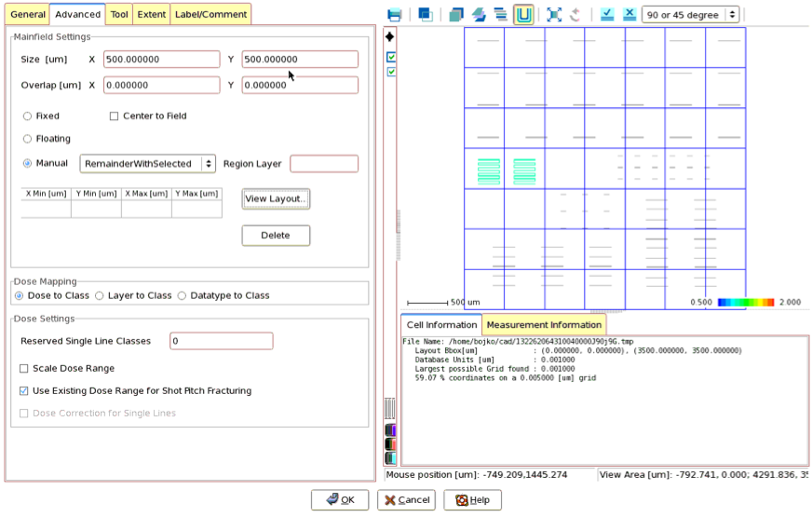Switch to the Label/Comment tab
The height and width of the screenshot is (517, 812).
click(x=210, y=15)
